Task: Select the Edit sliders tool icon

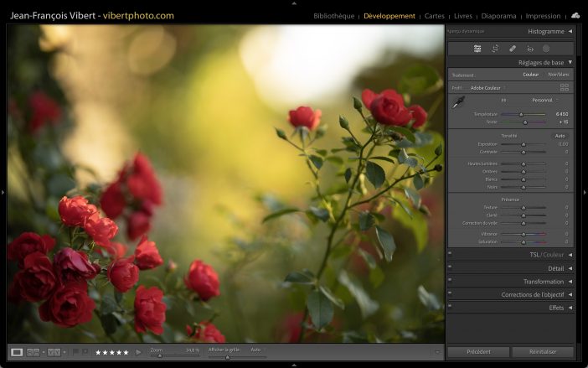Action: point(477,49)
